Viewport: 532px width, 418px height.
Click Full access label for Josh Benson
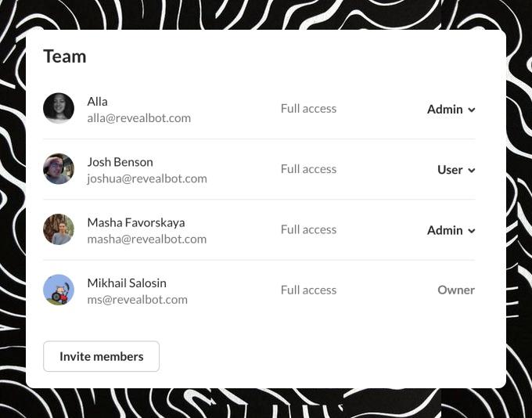point(309,169)
